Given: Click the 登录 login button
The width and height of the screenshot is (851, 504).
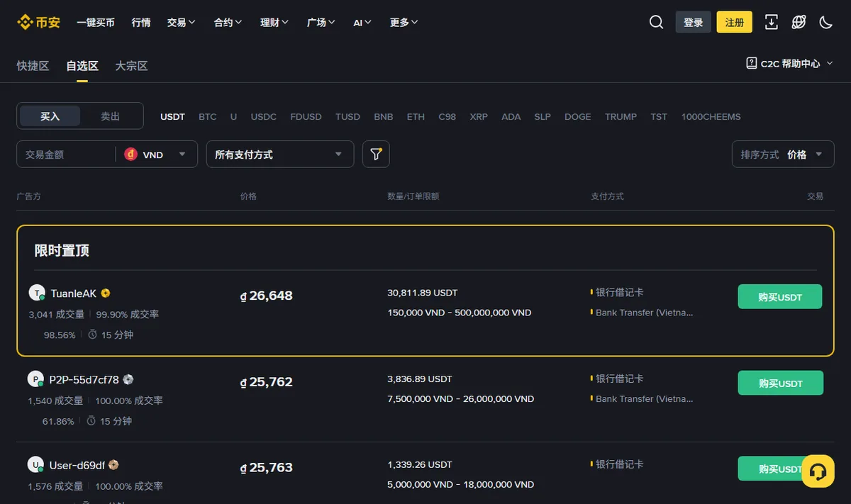Looking at the screenshot, I should 693,22.
